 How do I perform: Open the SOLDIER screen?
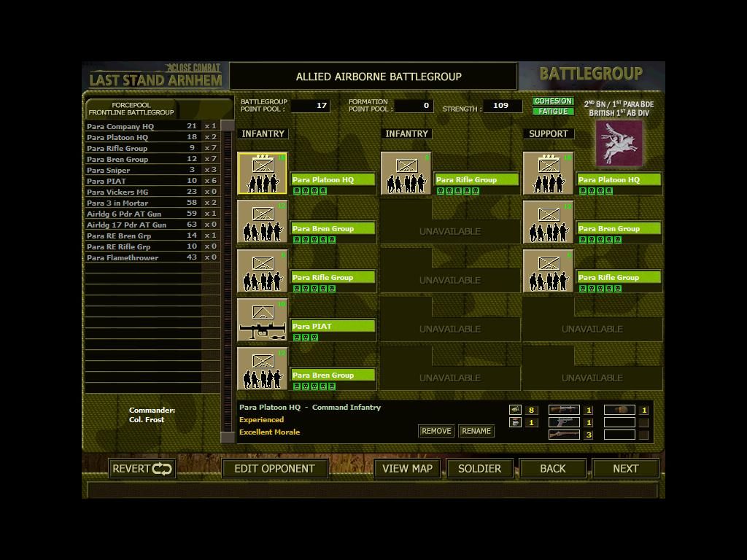(480, 469)
